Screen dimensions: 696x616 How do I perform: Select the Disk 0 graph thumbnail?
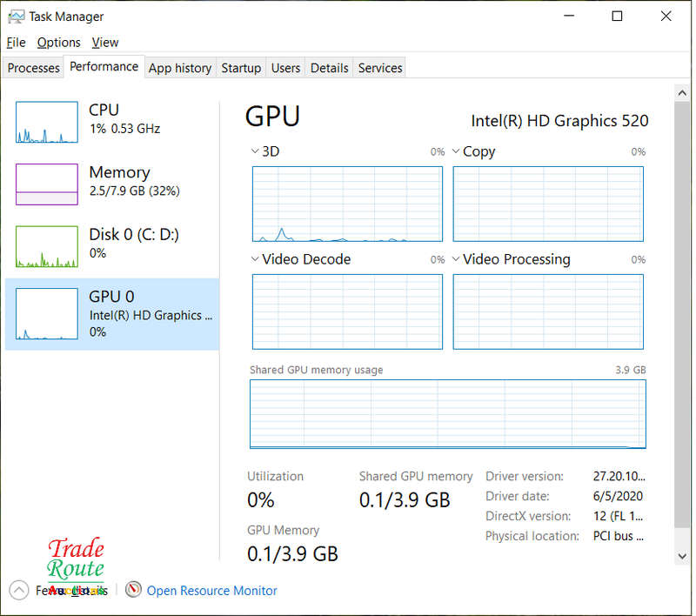pos(47,246)
